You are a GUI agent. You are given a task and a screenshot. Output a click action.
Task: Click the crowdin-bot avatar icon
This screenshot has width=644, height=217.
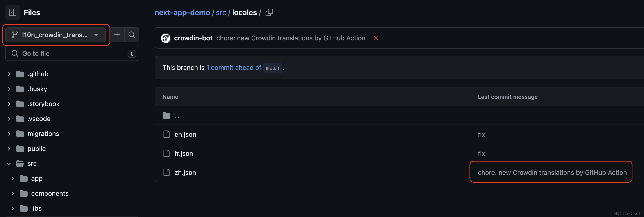[166, 38]
